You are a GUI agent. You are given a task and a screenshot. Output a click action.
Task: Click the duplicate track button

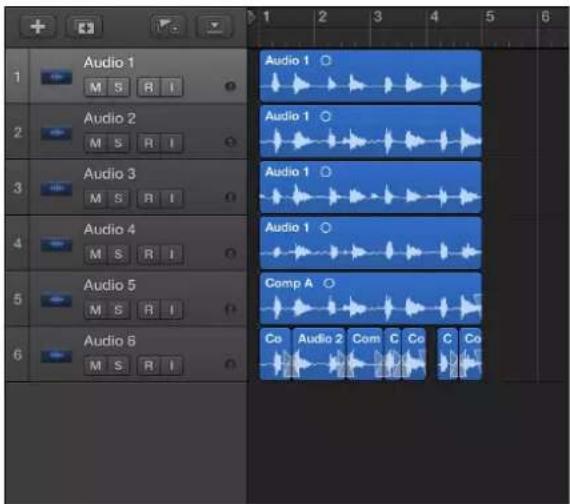tap(84, 27)
